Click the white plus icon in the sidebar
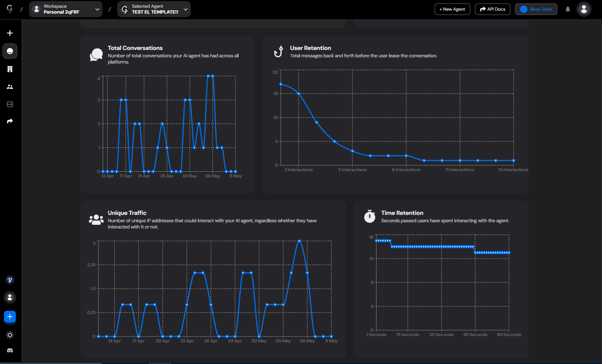The width and height of the screenshot is (602, 364). (x=10, y=33)
